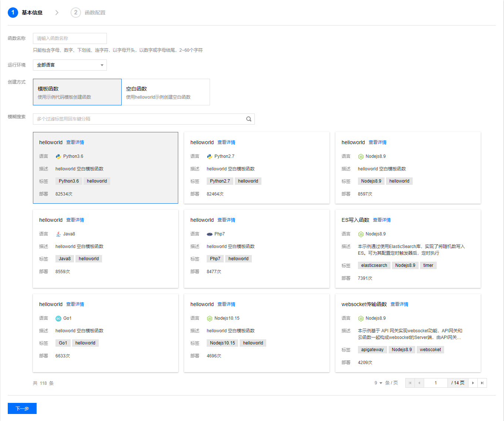Select 空白函数 creation method
The image size is (504, 421).
[x=166, y=92]
